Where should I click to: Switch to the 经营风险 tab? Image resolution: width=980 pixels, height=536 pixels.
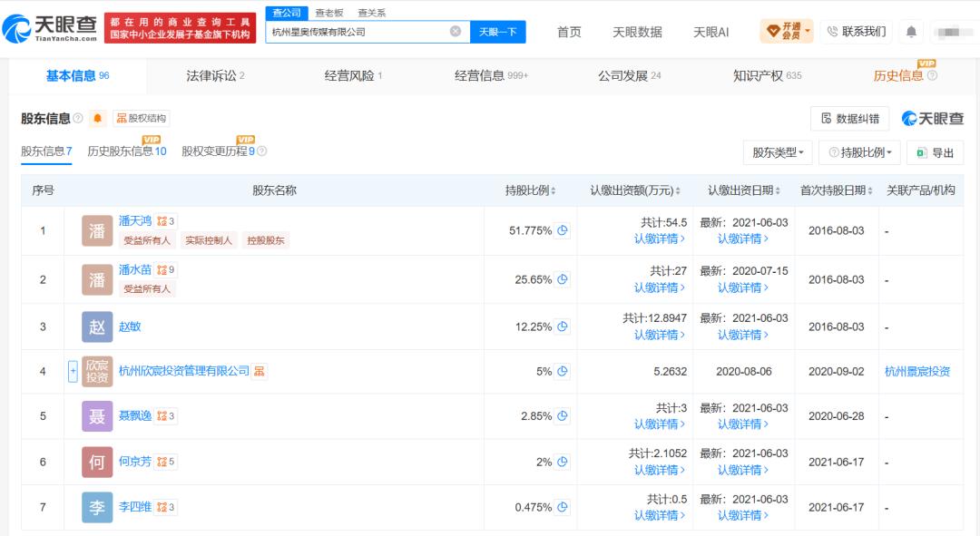[353, 75]
